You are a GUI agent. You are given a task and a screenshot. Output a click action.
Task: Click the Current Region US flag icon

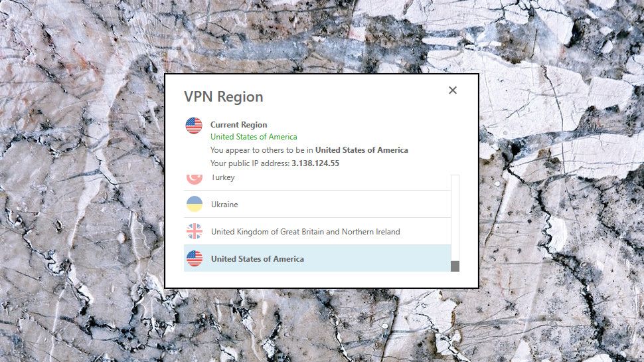194,126
